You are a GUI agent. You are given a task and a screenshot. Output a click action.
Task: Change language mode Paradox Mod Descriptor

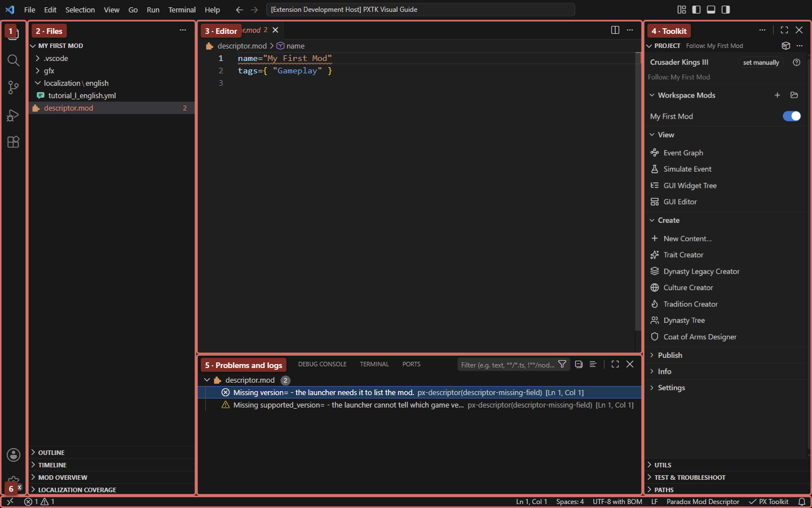pos(703,502)
